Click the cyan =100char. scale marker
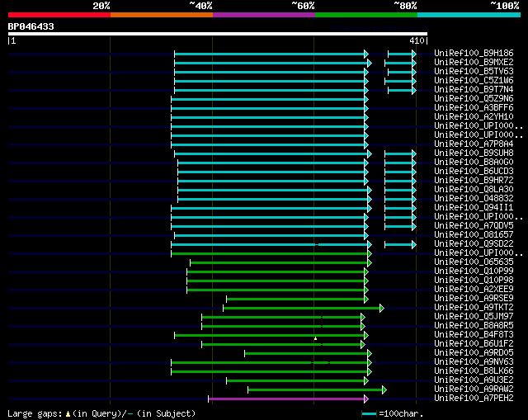The height and width of the screenshot is (420, 528). (369, 413)
